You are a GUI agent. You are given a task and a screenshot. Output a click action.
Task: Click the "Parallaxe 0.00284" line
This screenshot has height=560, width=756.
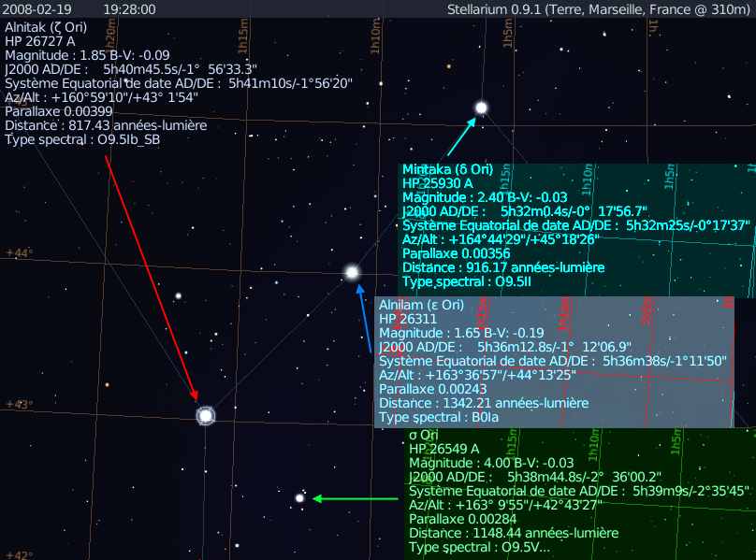pyautogui.click(x=462, y=519)
